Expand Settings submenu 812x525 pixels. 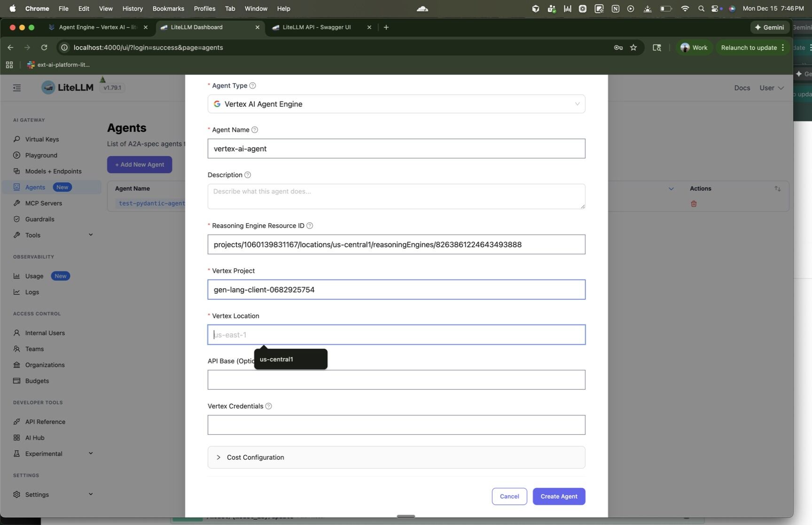click(x=91, y=494)
